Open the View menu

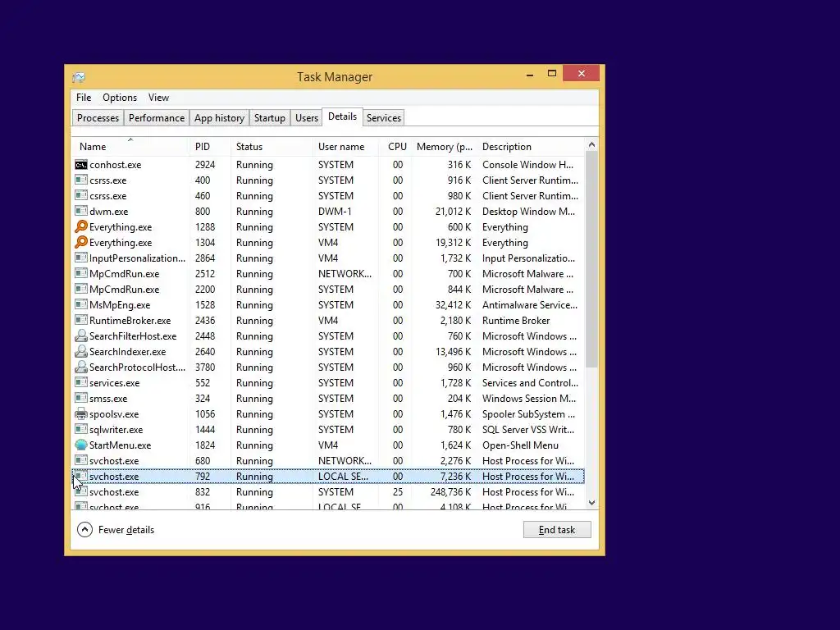(x=158, y=98)
